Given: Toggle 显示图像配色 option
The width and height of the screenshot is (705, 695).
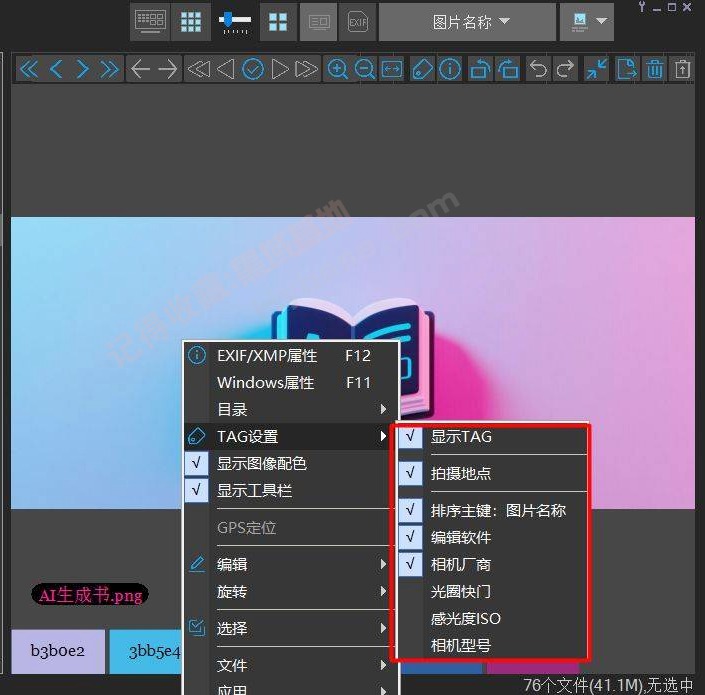Looking at the screenshot, I should click(290, 463).
